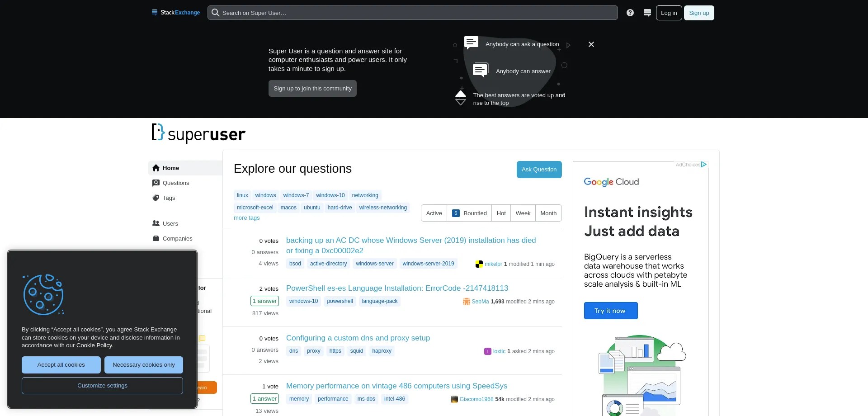Viewport: 868px width, 416px height.
Task: Click the search magnifier icon
Action: tap(216, 13)
